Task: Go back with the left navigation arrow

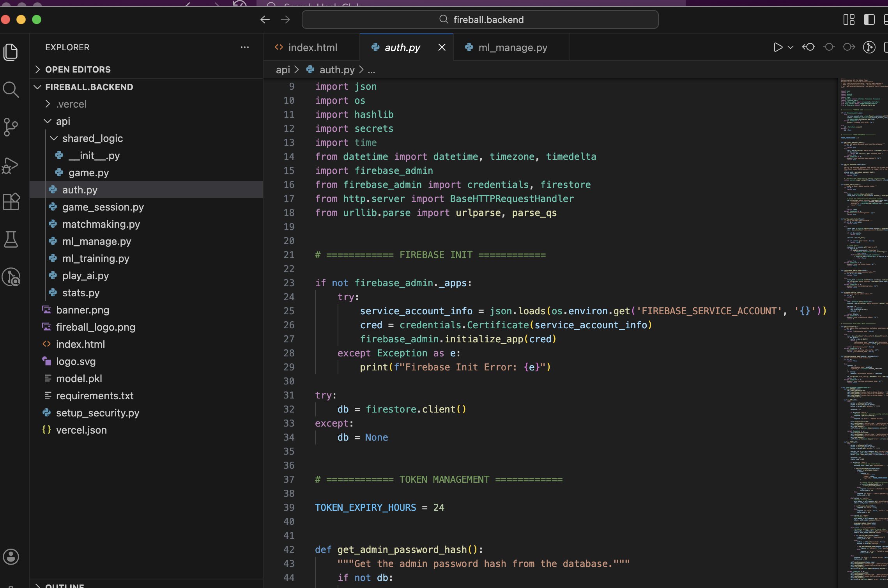Action: pos(265,19)
